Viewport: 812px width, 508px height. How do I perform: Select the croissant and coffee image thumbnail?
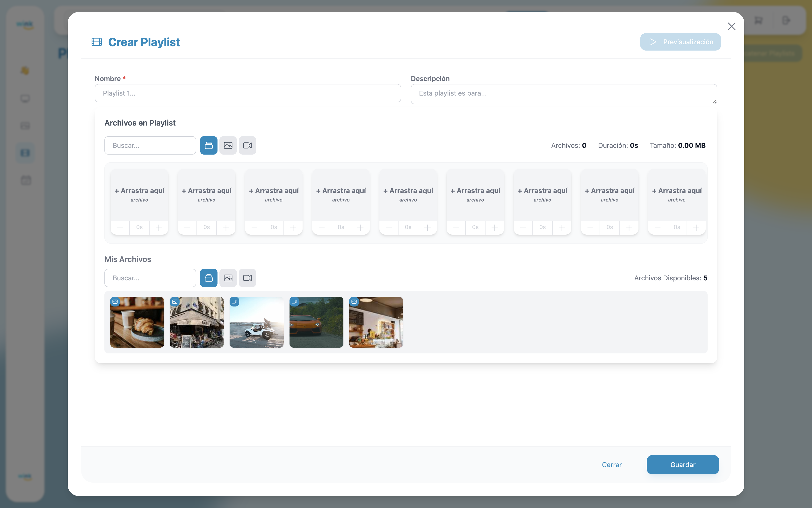[x=137, y=322]
